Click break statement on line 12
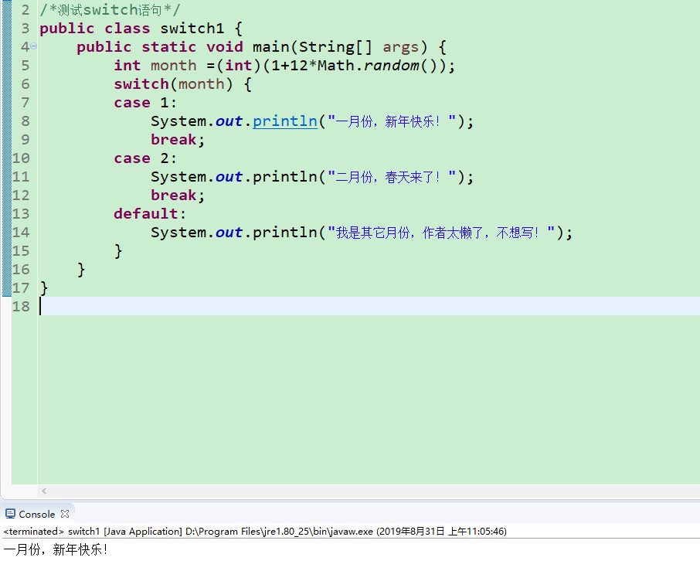This screenshot has width=700, height=588. pos(178,195)
